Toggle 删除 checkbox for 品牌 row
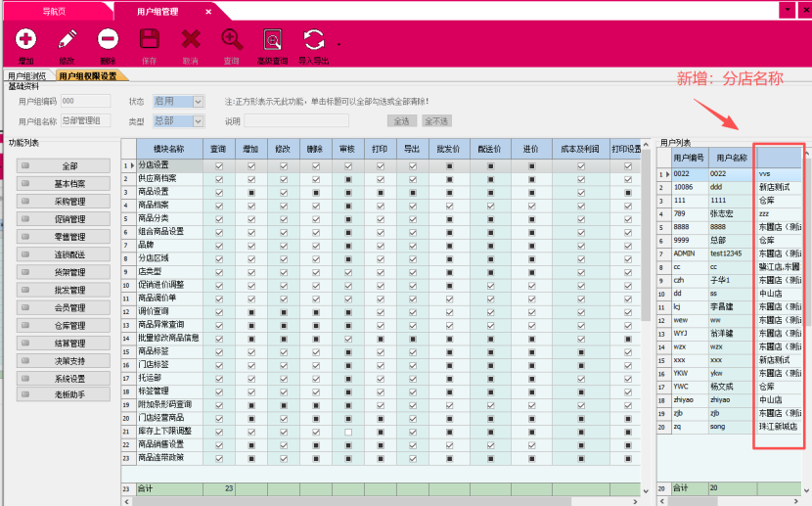Screen dimensions: 812x506 point(316,246)
